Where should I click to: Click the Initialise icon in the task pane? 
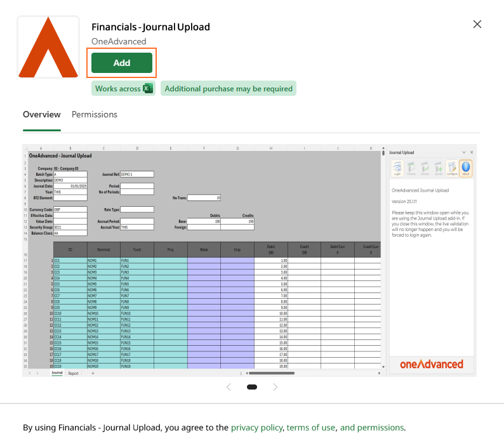pos(411,168)
